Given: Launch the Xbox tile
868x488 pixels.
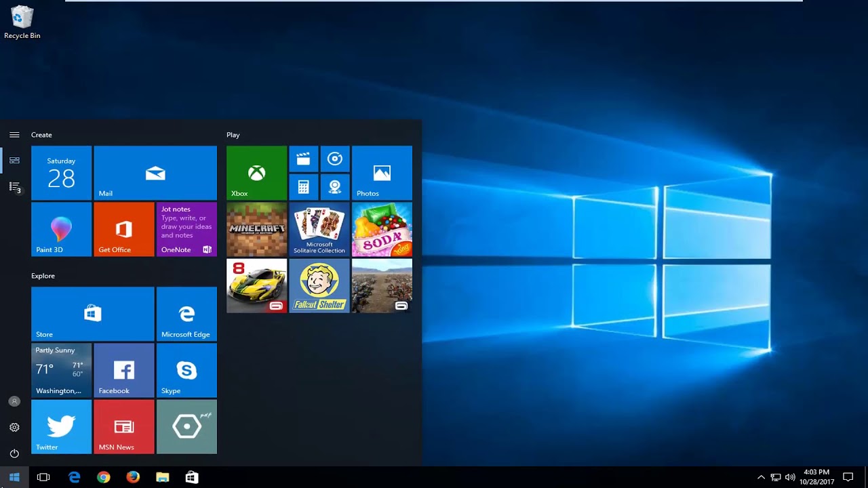Looking at the screenshot, I should coord(256,173).
